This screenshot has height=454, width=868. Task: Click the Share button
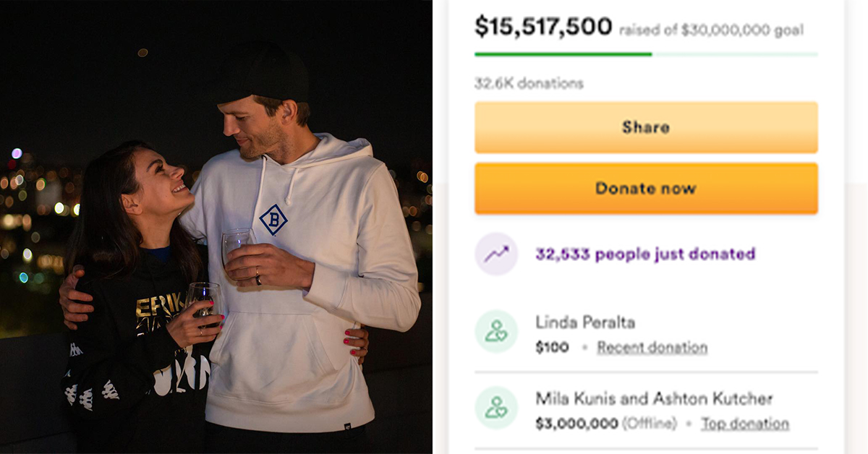[x=646, y=127]
